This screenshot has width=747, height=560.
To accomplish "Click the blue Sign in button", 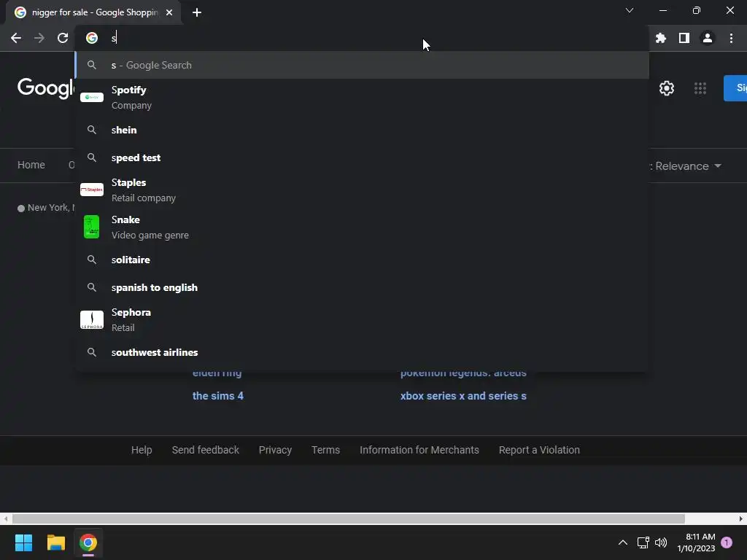I will pyautogui.click(x=735, y=88).
